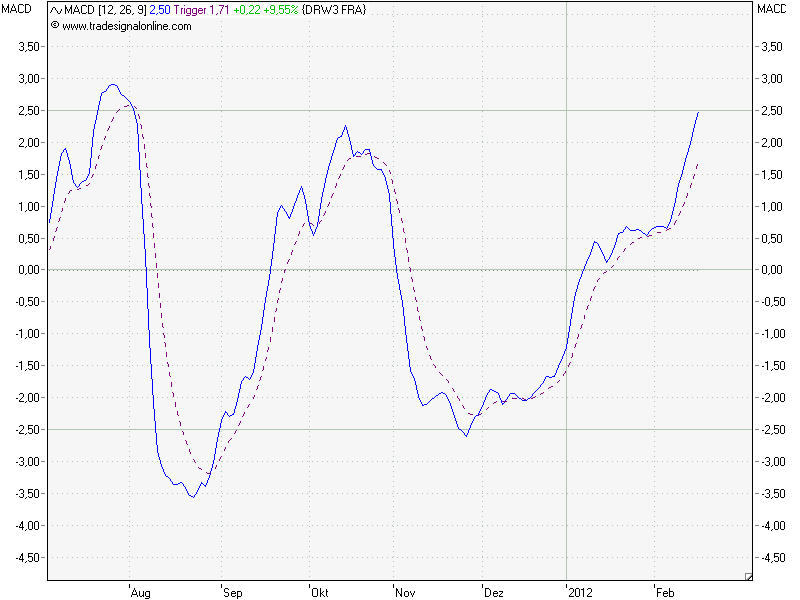Click the green +0,22 change value
The image size is (800, 600).
[248, 10]
